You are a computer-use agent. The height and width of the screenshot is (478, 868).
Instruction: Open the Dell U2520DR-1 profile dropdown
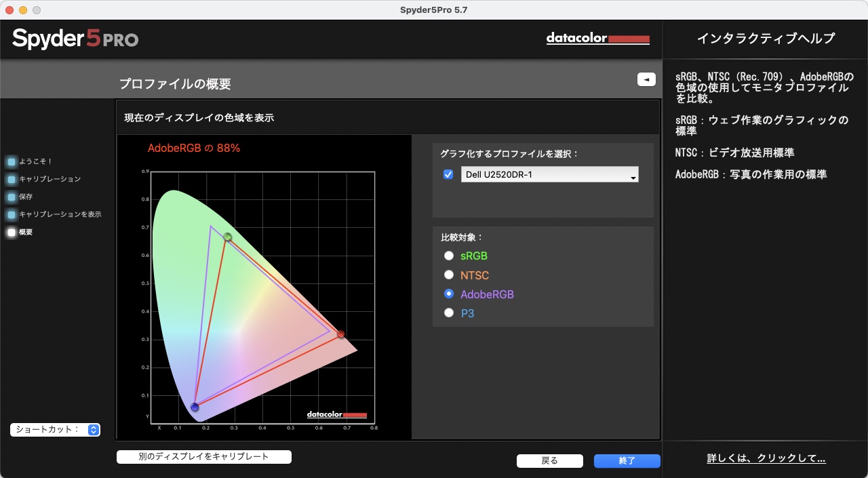[550, 175]
